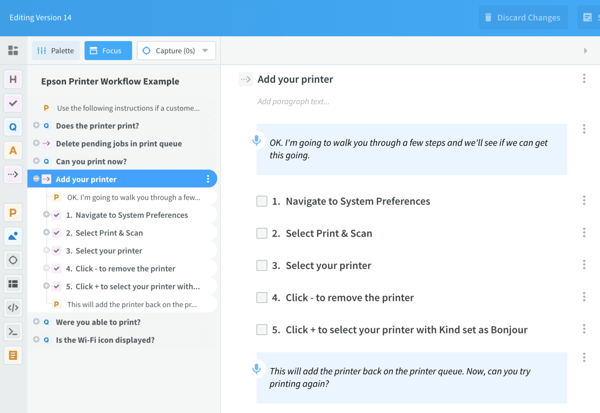This screenshot has height=413, width=600.
Task: Click the orange Paragraph block icon
Action: pos(13,212)
